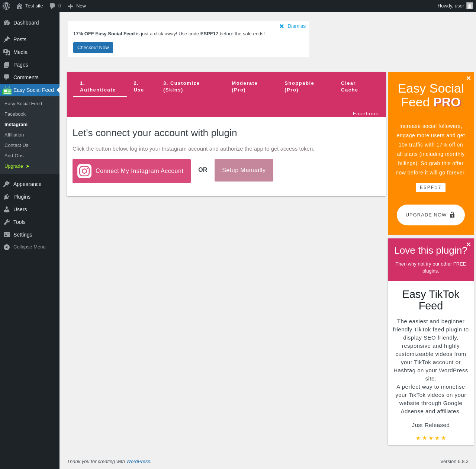This screenshot has width=476, height=469.
Task: Click the Appearance paintbrush icon
Action: (x=7, y=184)
